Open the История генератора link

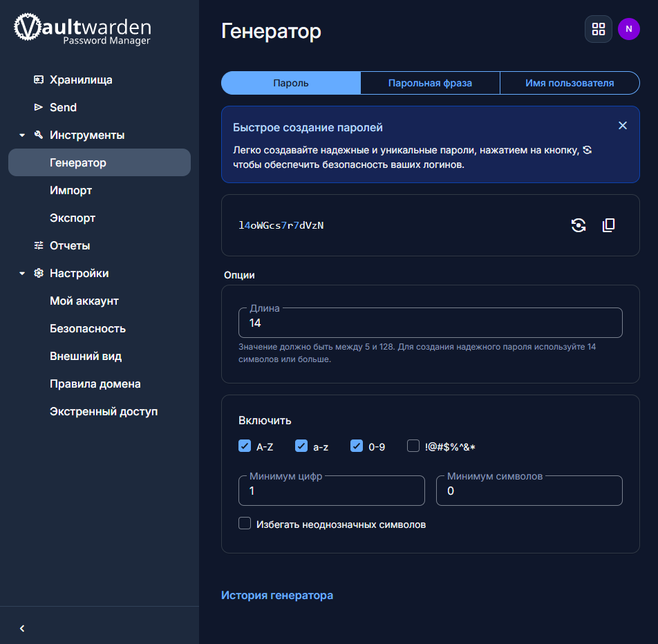(277, 596)
